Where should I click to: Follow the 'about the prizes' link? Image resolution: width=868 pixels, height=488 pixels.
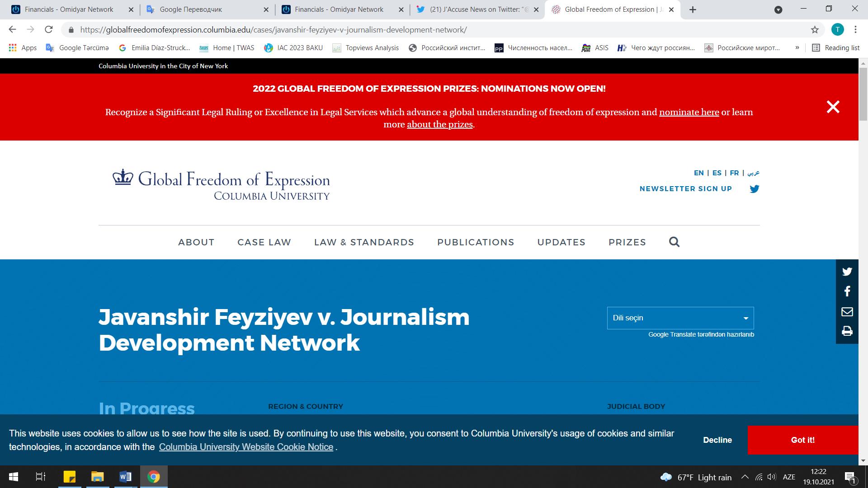click(x=440, y=124)
